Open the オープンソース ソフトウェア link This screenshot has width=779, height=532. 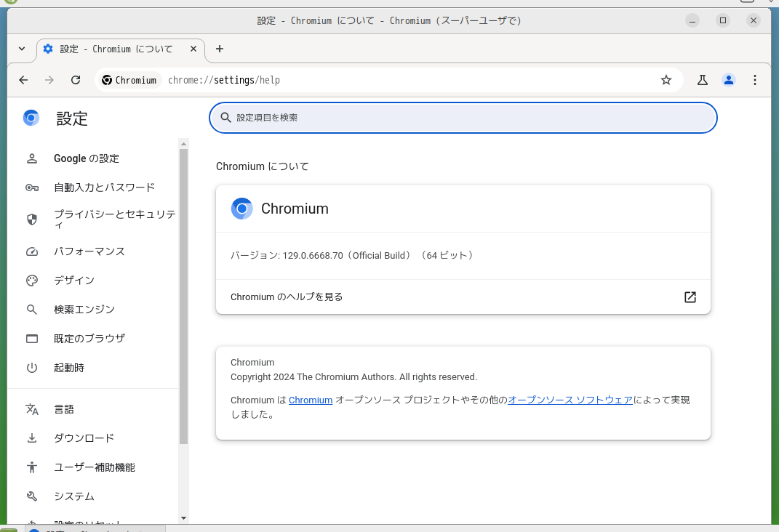tap(570, 400)
